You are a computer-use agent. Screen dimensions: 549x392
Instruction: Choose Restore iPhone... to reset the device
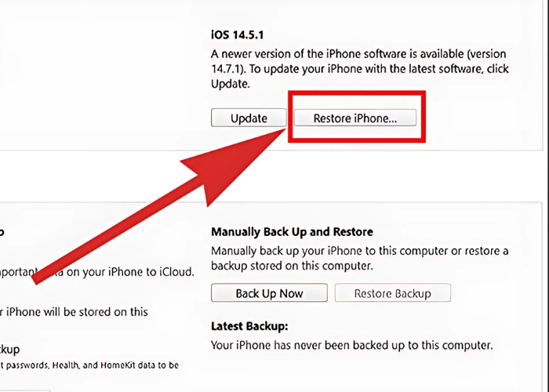(355, 118)
